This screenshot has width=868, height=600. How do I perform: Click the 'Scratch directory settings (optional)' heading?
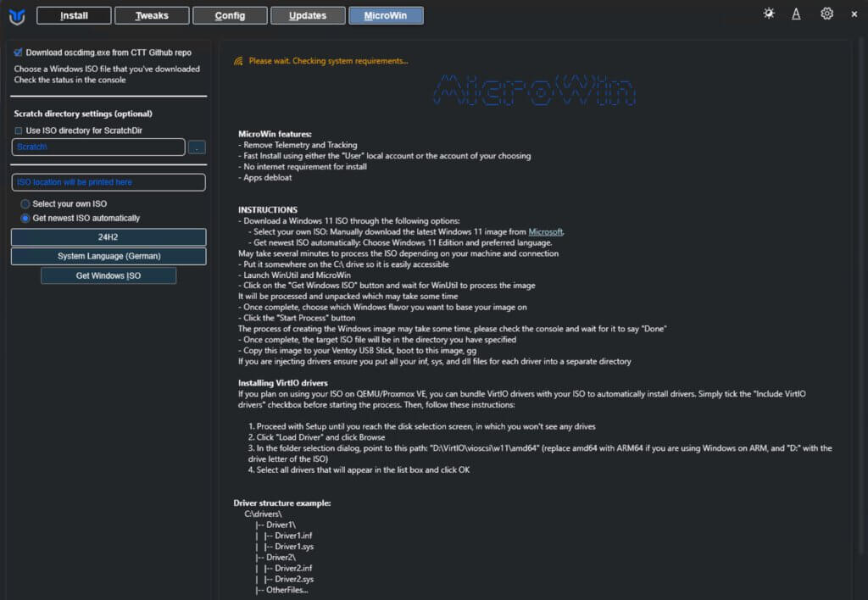coord(83,114)
